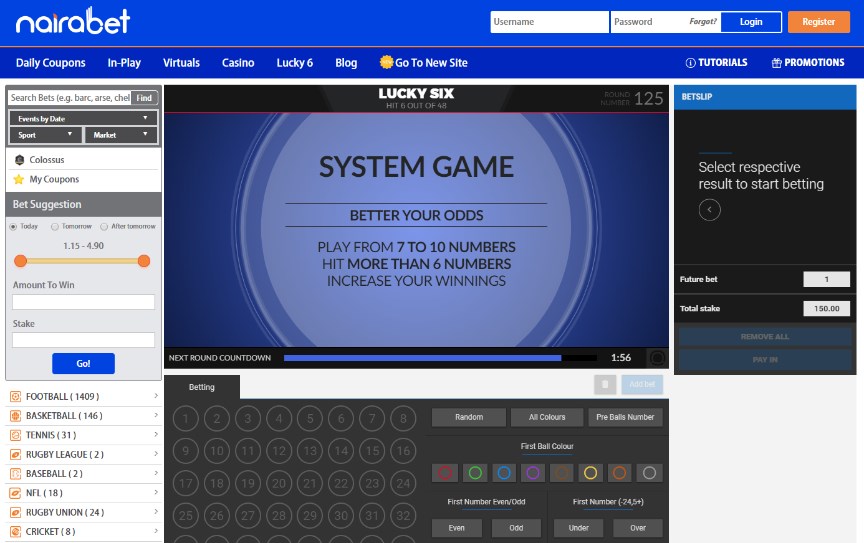This screenshot has width=864, height=543.
Task: Click the Rugby Union sport icon
Action: click(x=15, y=512)
